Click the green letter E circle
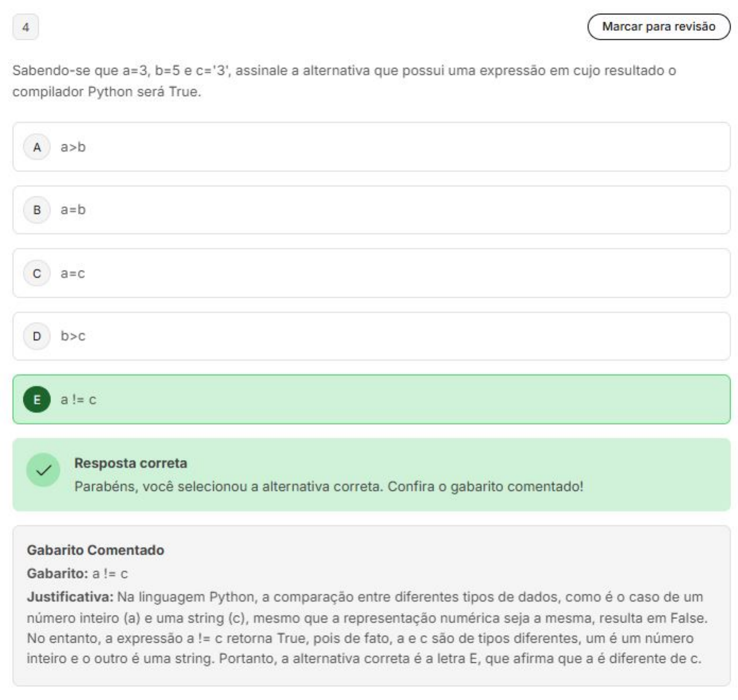The height and width of the screenshot is (700, 738). 37,399
